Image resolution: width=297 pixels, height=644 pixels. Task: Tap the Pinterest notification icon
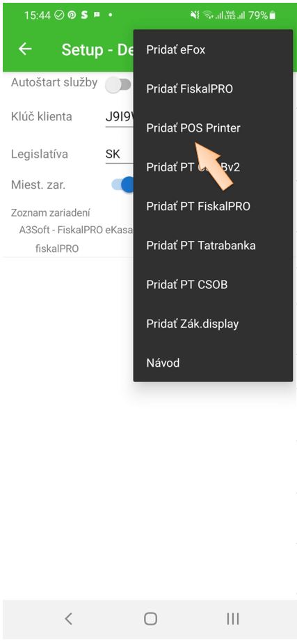tap(72, 15)
